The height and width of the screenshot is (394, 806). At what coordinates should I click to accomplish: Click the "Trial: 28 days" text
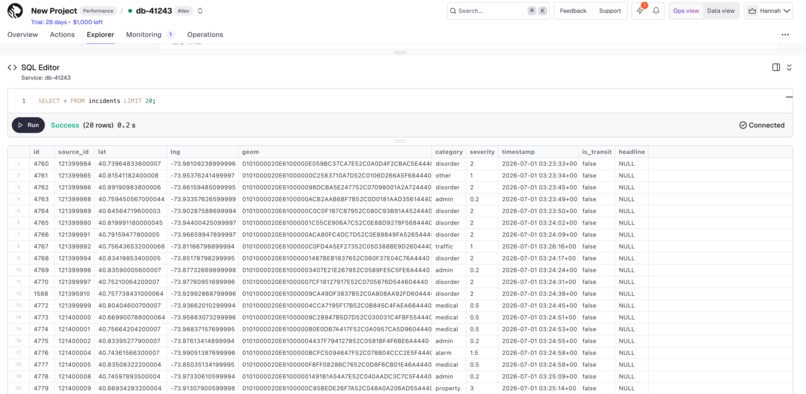click(49, 22)
